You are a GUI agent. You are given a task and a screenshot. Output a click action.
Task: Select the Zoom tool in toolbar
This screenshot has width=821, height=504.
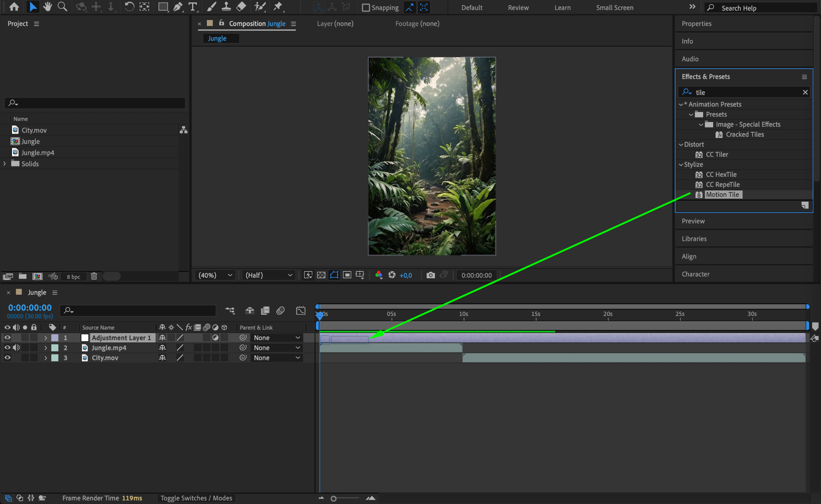[62, 7]
